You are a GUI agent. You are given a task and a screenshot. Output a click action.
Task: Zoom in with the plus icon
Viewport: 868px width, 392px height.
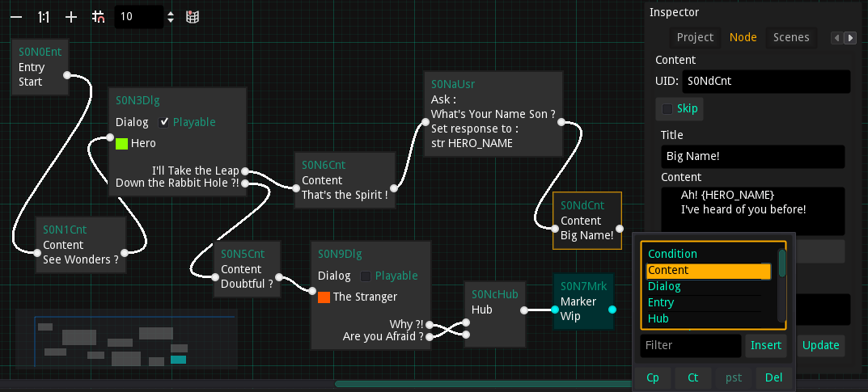click(x=71, y=17)
